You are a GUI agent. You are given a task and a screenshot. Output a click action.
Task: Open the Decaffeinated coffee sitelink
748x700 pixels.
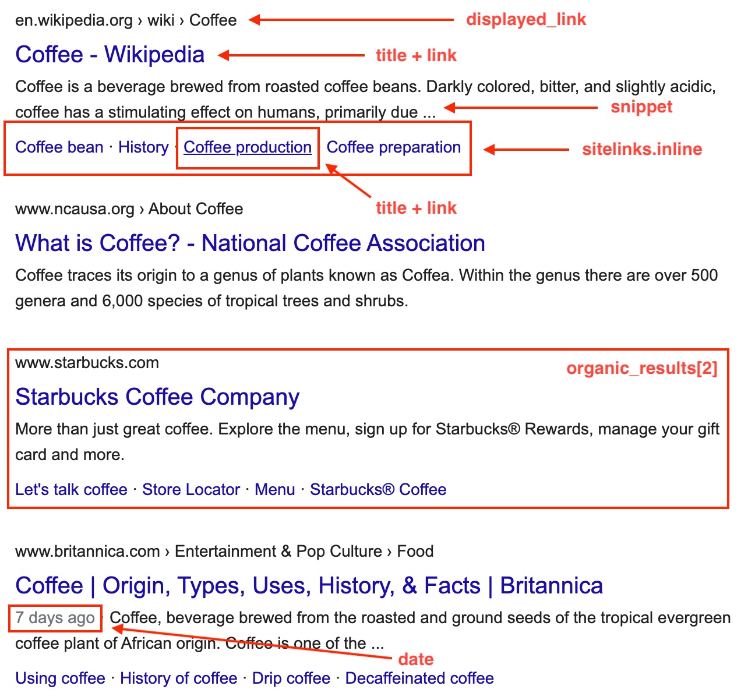419,678
